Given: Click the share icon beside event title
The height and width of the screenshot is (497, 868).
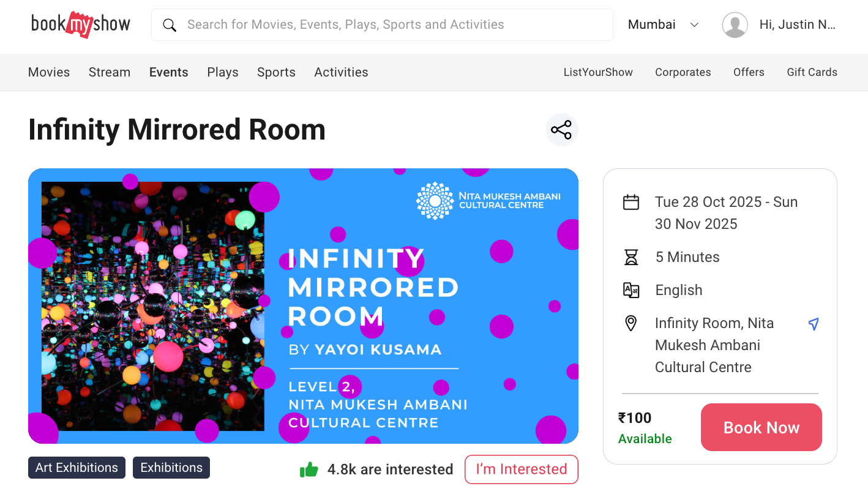Looking at the screenshot, I should (x=561, y=130).
